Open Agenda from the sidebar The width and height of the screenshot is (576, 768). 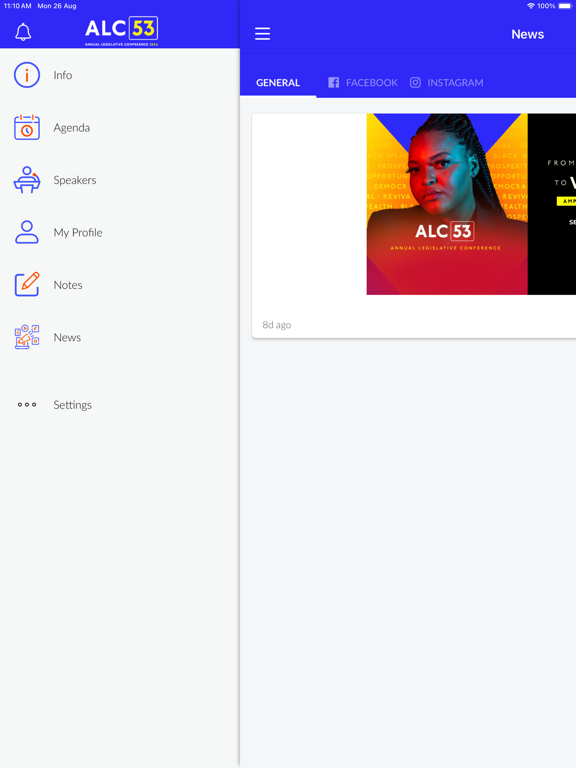pyautogui.click(x=72, y=128)
